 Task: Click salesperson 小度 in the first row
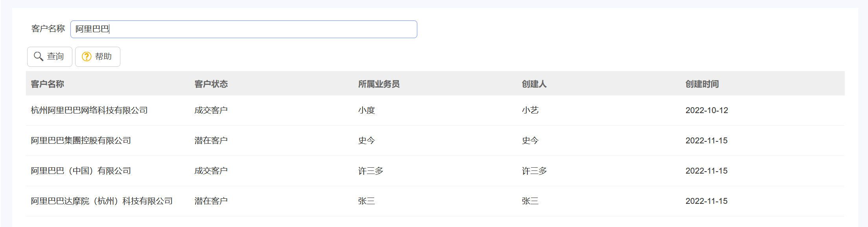tap(366, 110)
